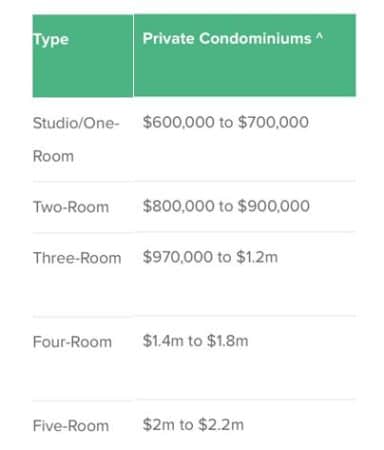Select the Studio/One-Room row label
This screenshot has height=450, width=384.
(x=76, y=139)
